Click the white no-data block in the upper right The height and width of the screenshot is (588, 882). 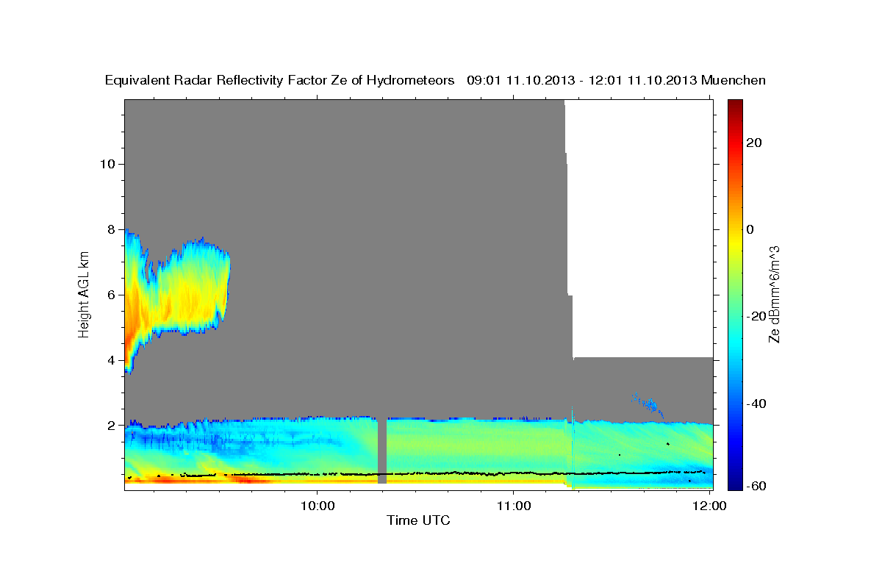point(641,228)
